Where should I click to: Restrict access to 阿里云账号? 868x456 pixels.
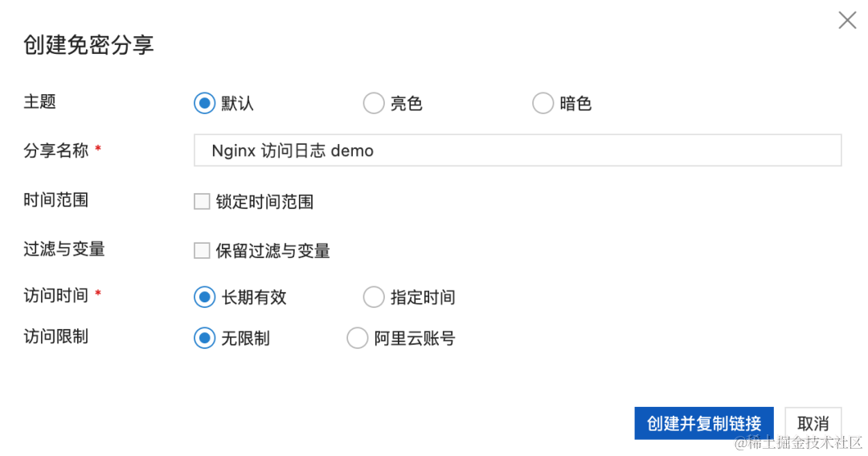[357, 339]
